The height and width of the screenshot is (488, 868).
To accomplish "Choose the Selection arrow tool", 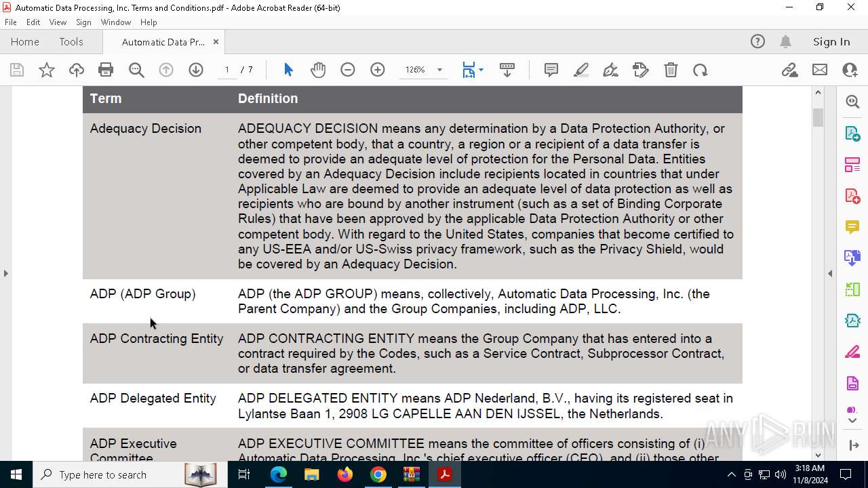I will coord(288,70).
